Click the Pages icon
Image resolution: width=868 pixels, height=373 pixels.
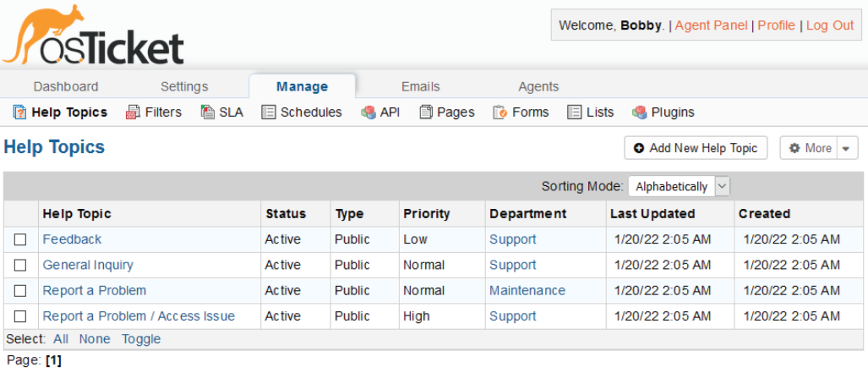[425, 112]
